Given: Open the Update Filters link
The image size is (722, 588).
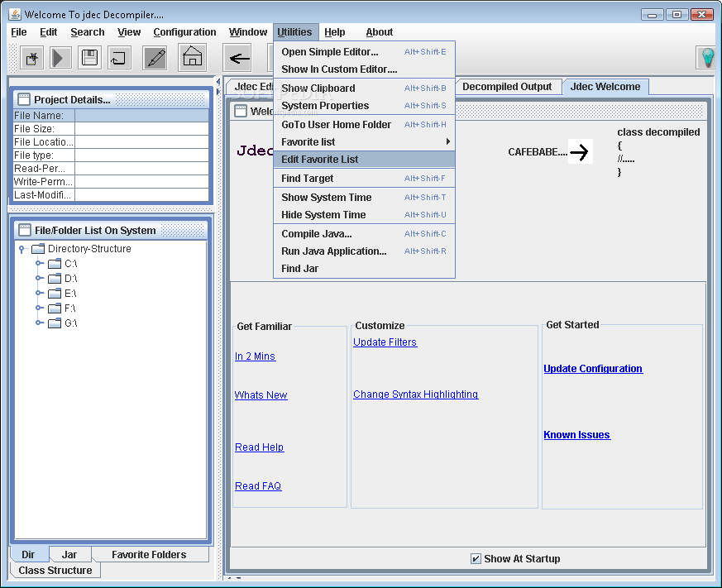Looking at the screenshot, I should [x=385, y=342].
